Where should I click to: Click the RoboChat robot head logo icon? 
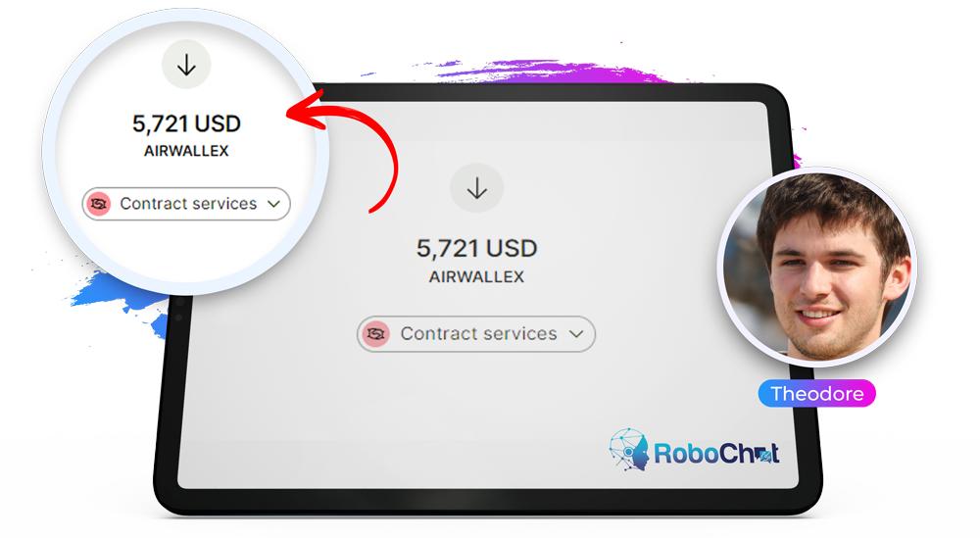pyautogui.click(x=629, y=449)
